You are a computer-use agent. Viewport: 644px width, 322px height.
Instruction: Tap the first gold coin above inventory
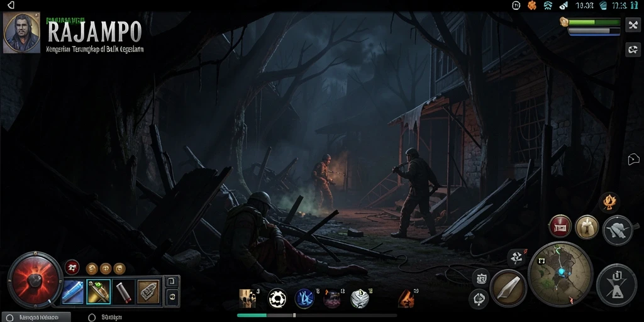tap(92, 269)
